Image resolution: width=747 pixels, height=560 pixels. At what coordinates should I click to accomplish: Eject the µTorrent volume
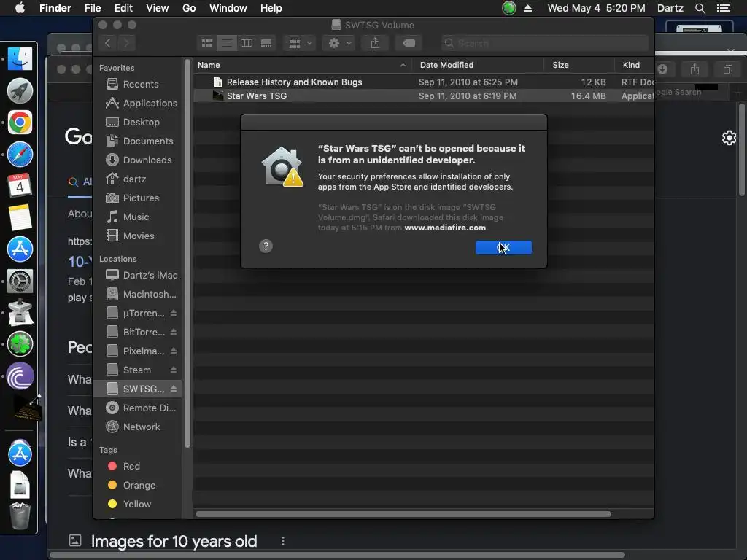click(174, 313)
